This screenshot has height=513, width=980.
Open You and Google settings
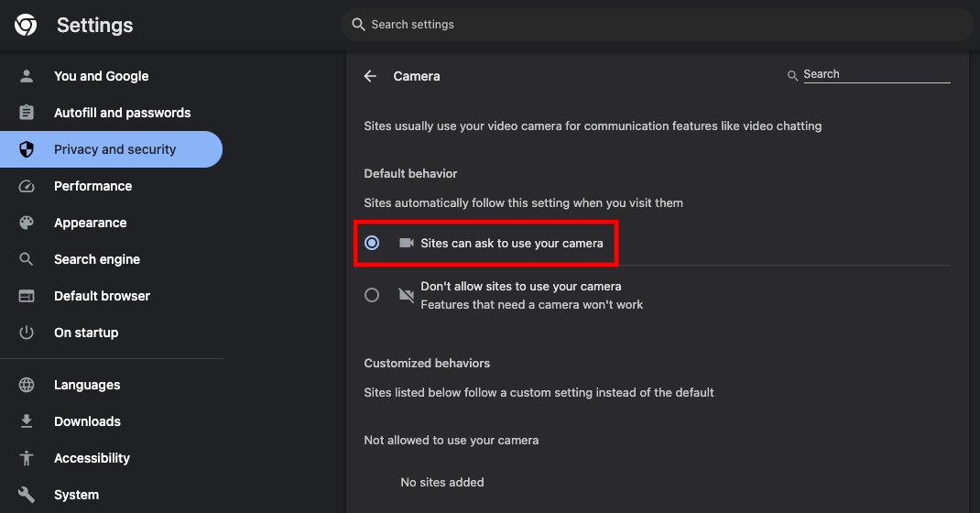[x=111, y=76]
